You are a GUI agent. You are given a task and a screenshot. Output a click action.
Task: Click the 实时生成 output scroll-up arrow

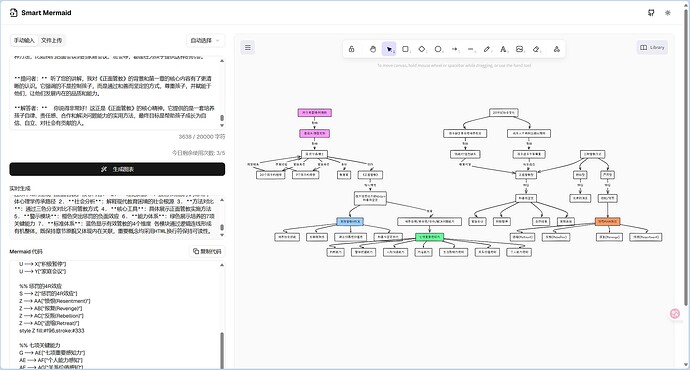222,200
